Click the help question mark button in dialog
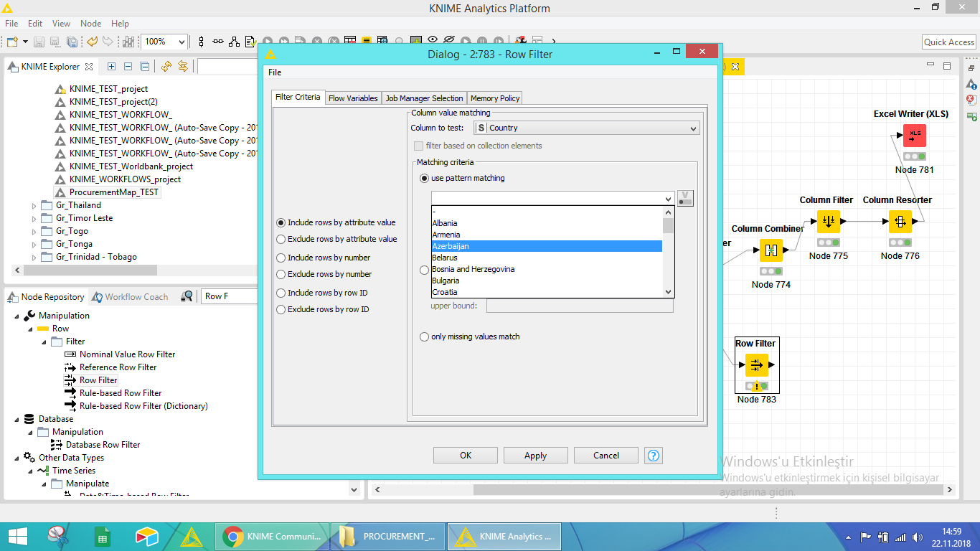Image resolution: width=980 pixels, height=551 pixels. coord(653,456)
